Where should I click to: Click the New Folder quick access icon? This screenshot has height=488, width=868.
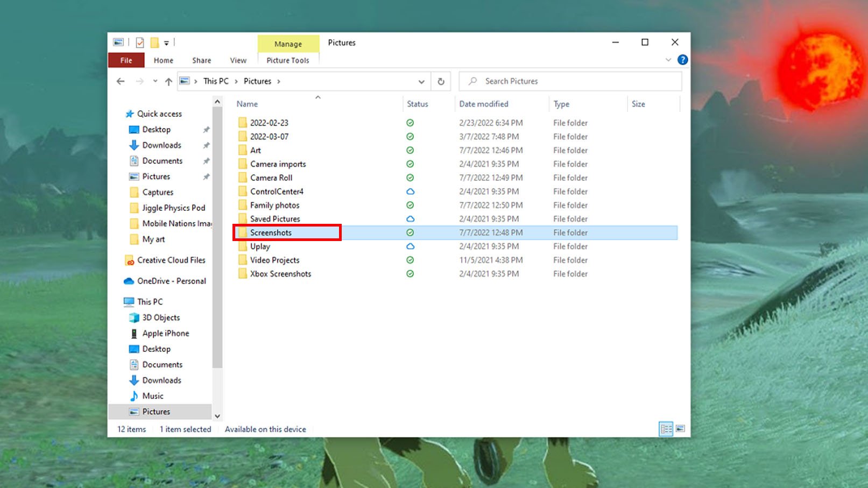click(154, 43)
